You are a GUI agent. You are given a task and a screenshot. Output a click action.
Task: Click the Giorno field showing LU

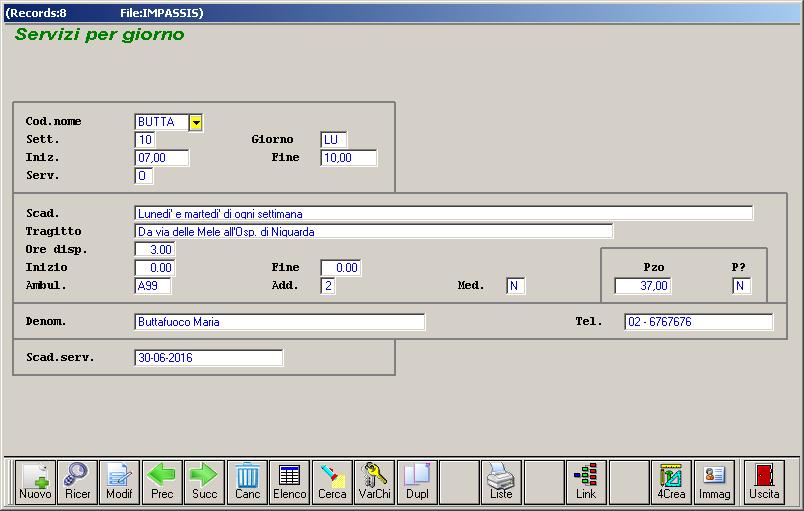point(333,139)
